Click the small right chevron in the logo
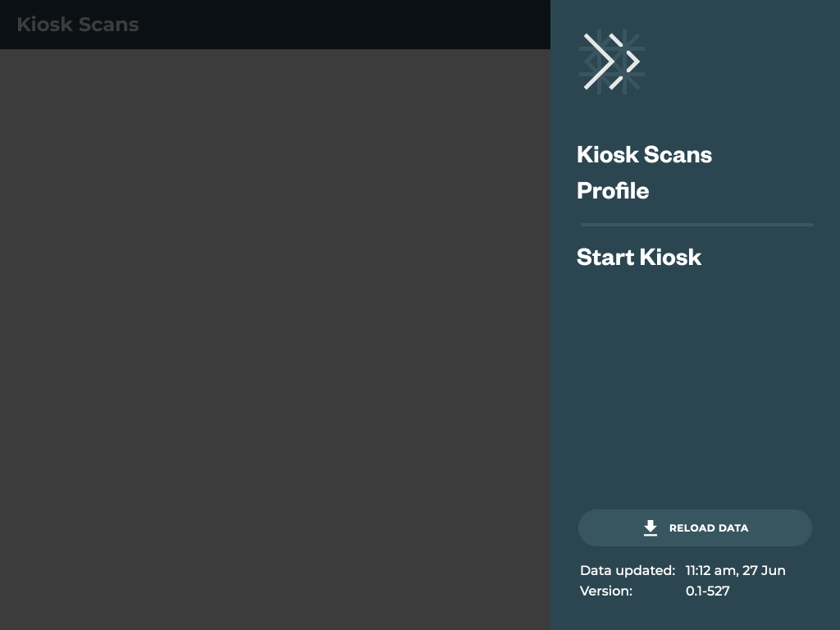Image resolution: width=840 pixels, height=630 pixels. (x=633, y=62)
